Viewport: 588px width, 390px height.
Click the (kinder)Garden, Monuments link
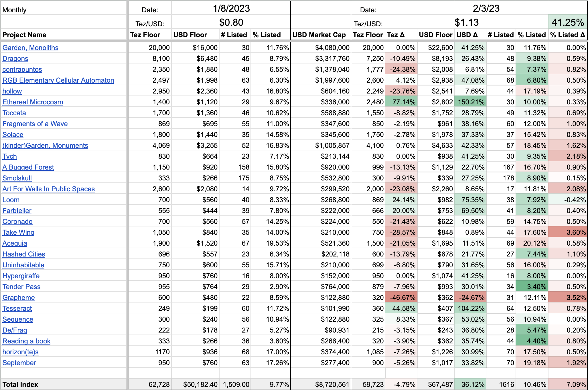[x=45, y=146]
